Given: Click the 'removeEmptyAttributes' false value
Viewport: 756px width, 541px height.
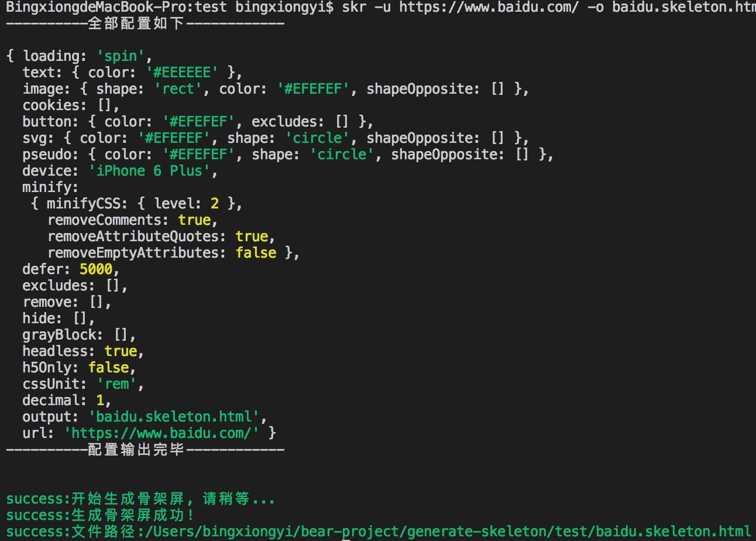Looking at the screenshot, I should coord(256,253).
